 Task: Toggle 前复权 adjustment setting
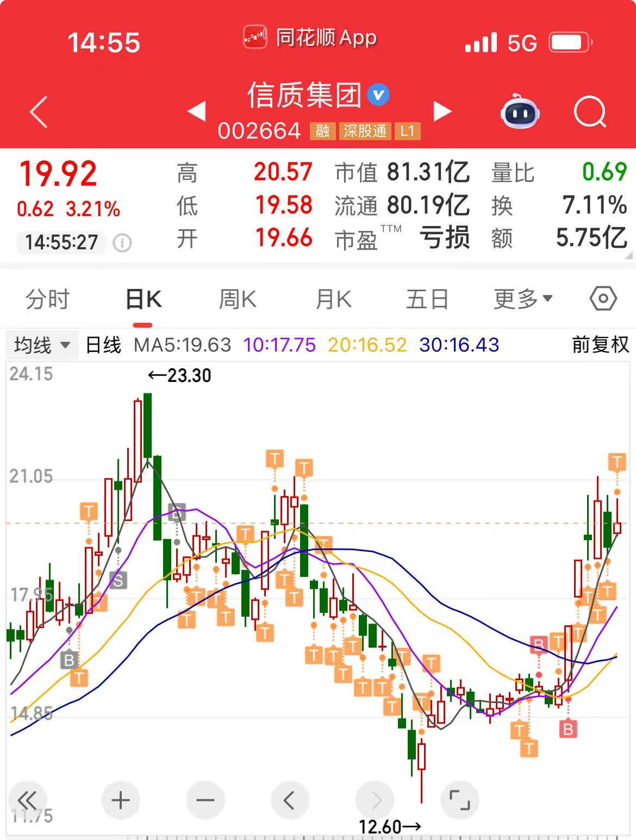(x=600, y=344)
